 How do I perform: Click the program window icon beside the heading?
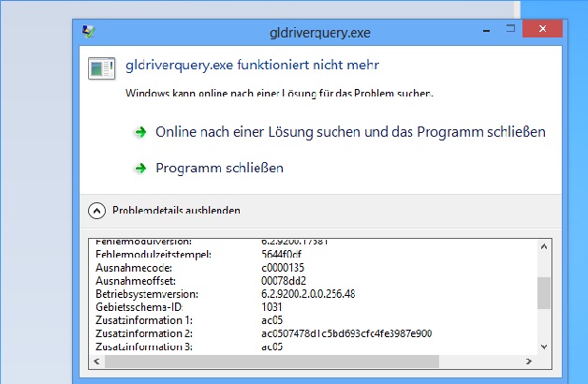point(102,68)
